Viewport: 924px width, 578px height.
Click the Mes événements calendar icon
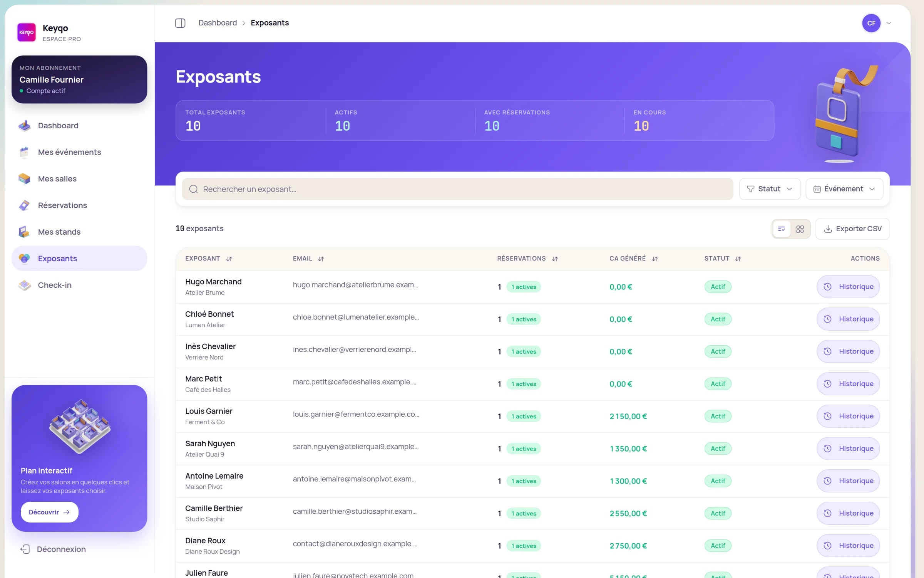pyautogui.click(x=24, y=152)
